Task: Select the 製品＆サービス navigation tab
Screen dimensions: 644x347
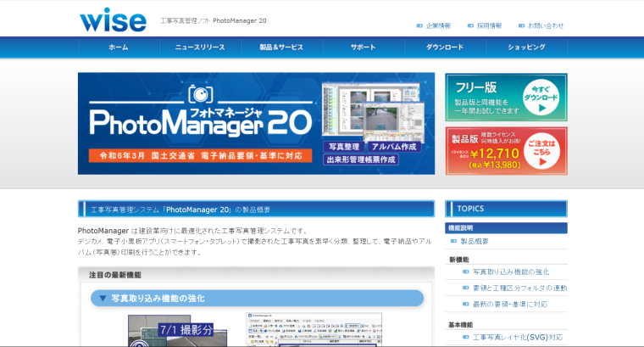Action: 281,48
